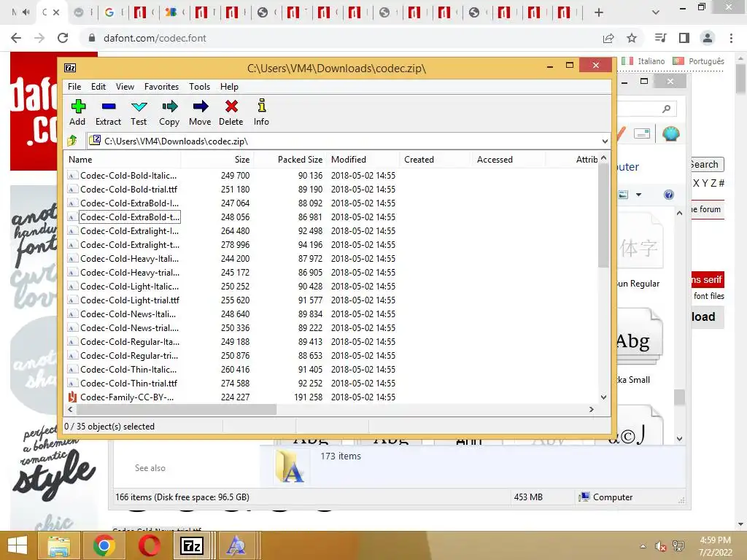Click horizontal scrollbar left arrow in 7-Zip
The height and width of the screenshot is (560, 747).
click(x=71, y=409)
